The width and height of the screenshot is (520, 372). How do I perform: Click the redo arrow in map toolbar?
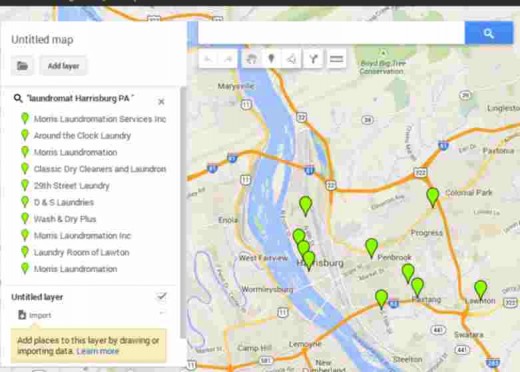point(228,59)
